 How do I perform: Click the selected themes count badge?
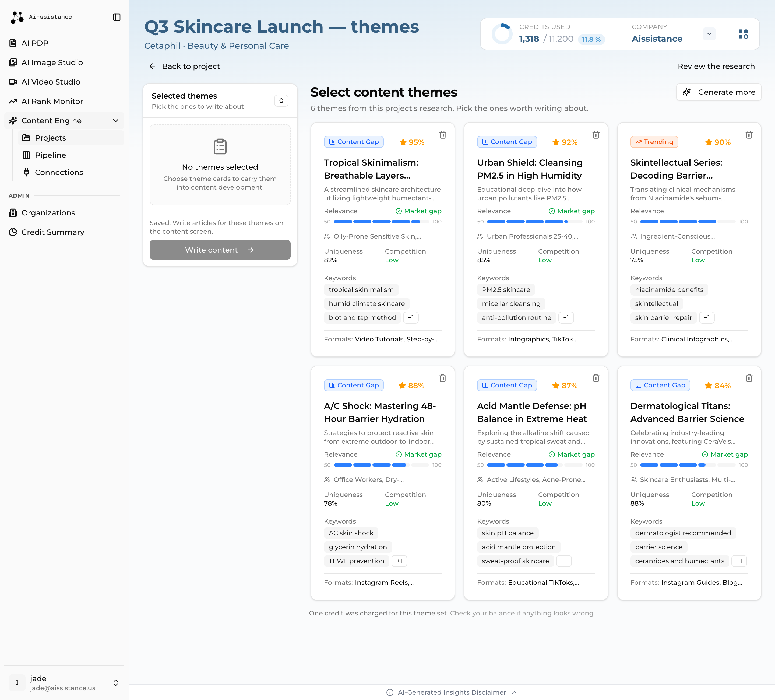pos(281,101)
